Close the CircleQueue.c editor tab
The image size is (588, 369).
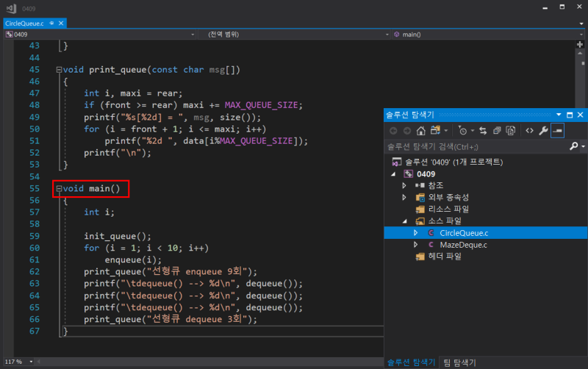click(61, 24)
